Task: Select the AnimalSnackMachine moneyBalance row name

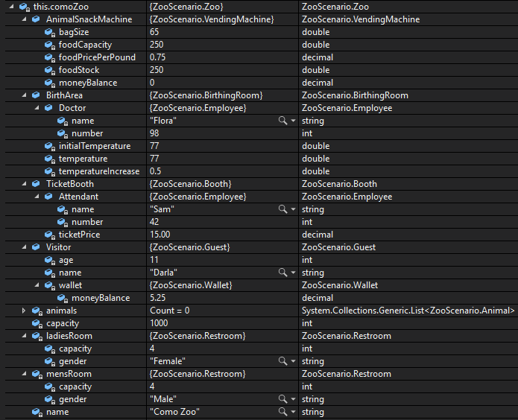Action: (88, 83)
